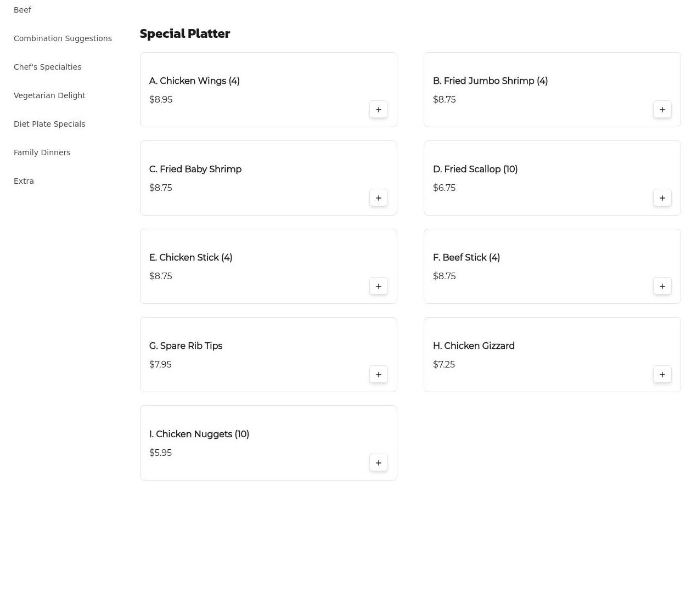697x616 pixels.
Task: Click plus icon on Chicken Nuggets (10)
Action: tap(378, 462)
